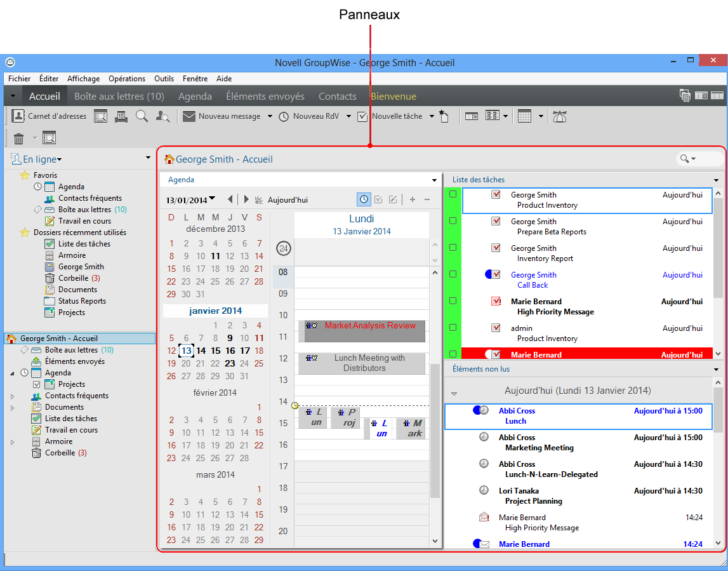This screenshot has width=728, height=571.
Task: Click the Nouvelle tâche checkbox icon
Action: [362, 117]
